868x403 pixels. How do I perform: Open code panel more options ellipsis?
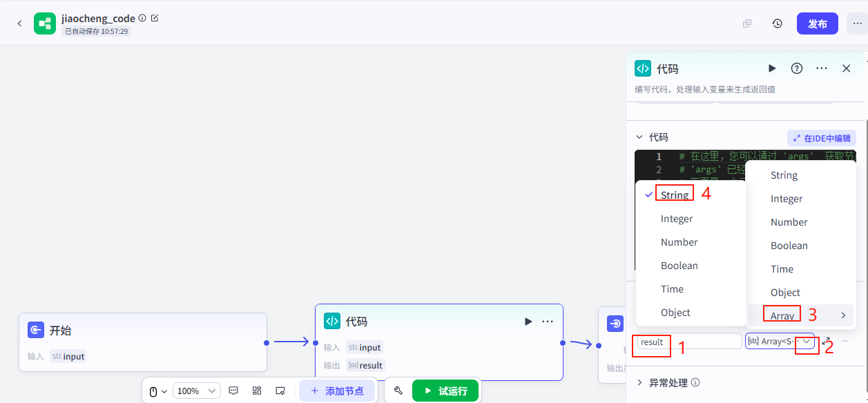822,68
